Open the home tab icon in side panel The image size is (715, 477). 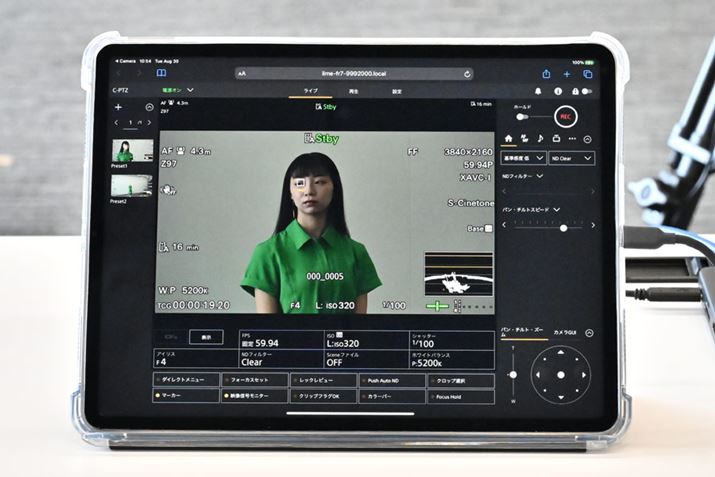(x=509, y=139)
